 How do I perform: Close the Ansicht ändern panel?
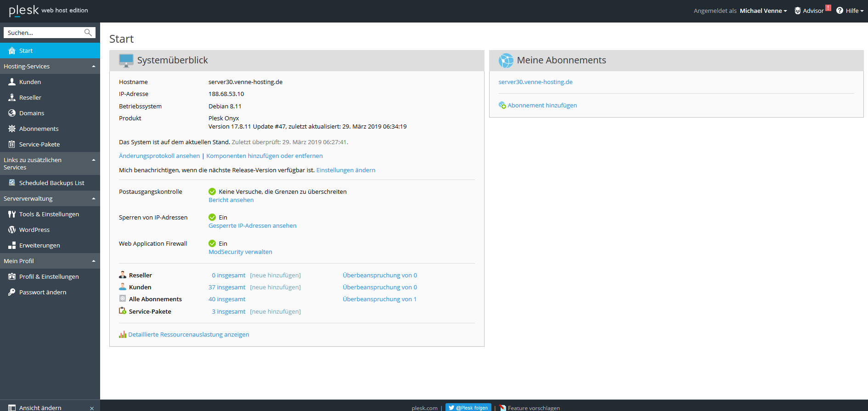tap(92, 408)
